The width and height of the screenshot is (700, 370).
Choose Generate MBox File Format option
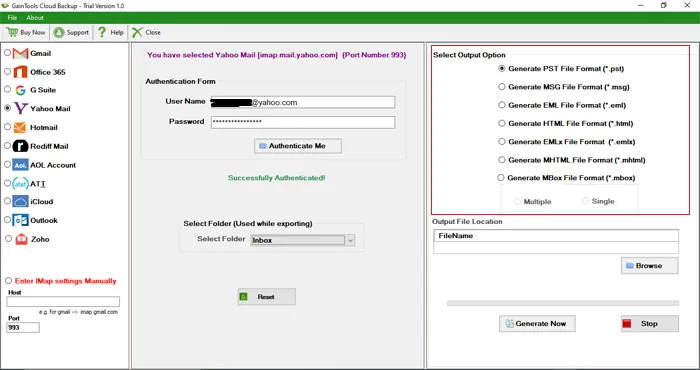point(501,178)
